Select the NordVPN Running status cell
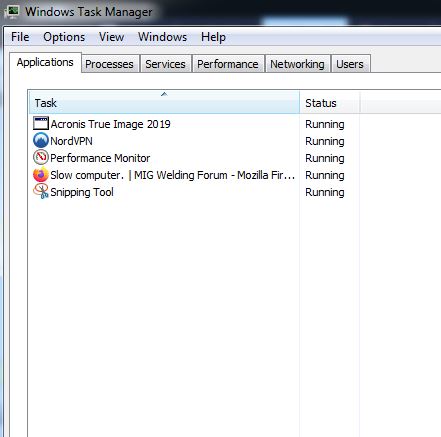This screenshot has width=441, height=437. point(325,141)
